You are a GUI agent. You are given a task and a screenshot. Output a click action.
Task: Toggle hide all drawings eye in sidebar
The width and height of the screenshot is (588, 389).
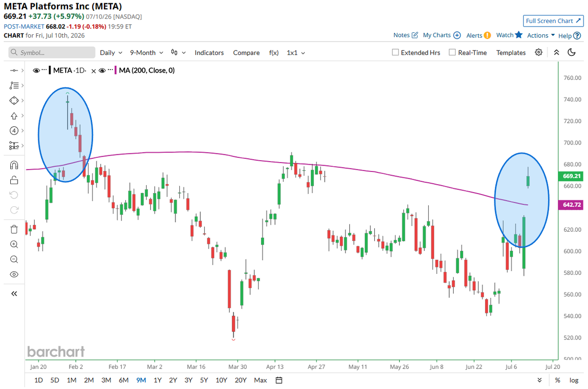14,274
